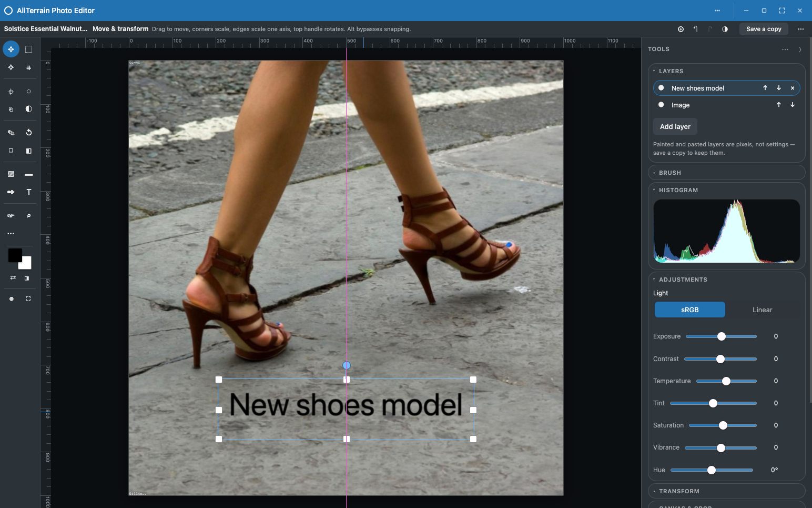Move the Image layer down
The width and height of the screenshot is (812, 508).
793,105
